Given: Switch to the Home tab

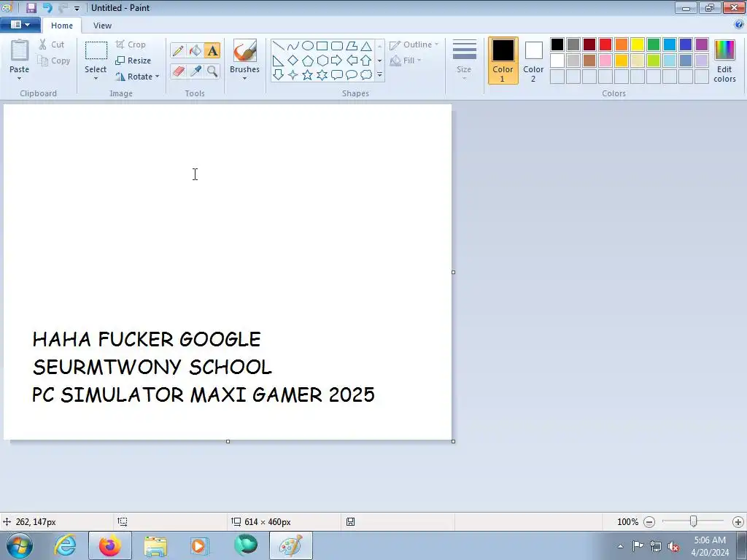Looking at the screenshot, I should [x=62, y=26].
